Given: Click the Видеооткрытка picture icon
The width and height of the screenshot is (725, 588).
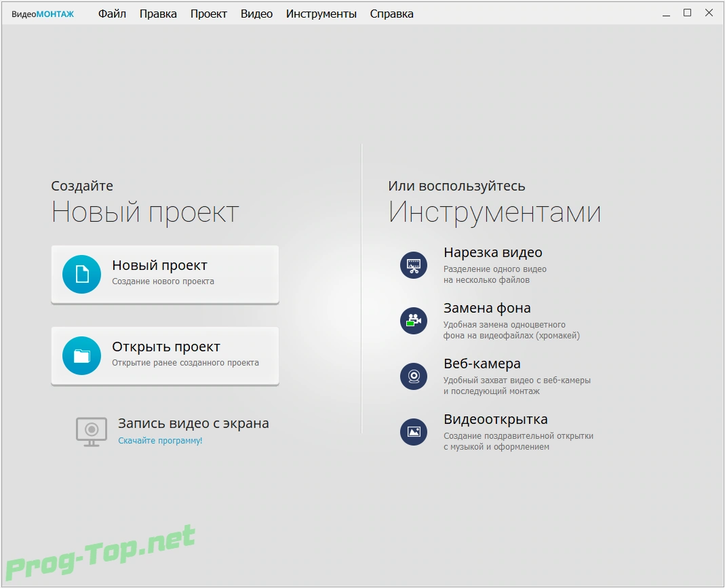Looking at the screenshot, I should 413,432.
